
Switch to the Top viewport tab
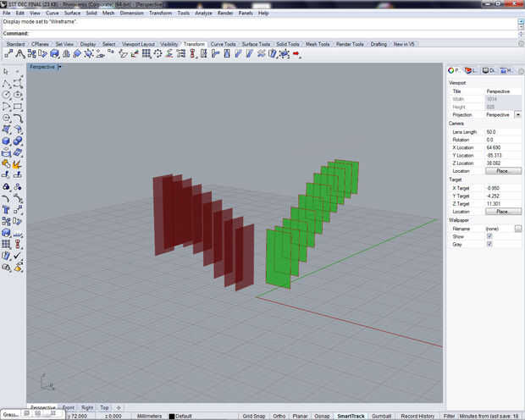click(104, 407)
